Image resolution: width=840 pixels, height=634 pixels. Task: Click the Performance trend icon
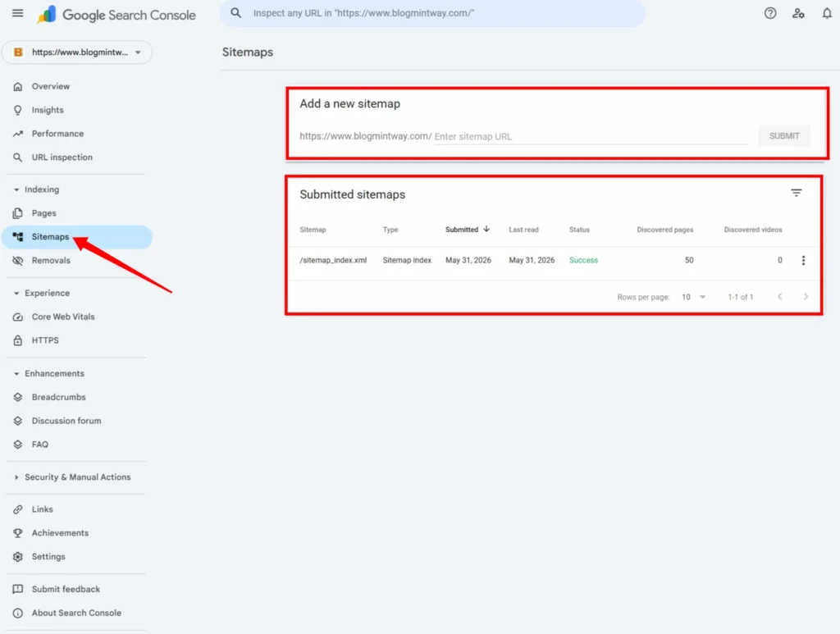[x=18, y=134]
